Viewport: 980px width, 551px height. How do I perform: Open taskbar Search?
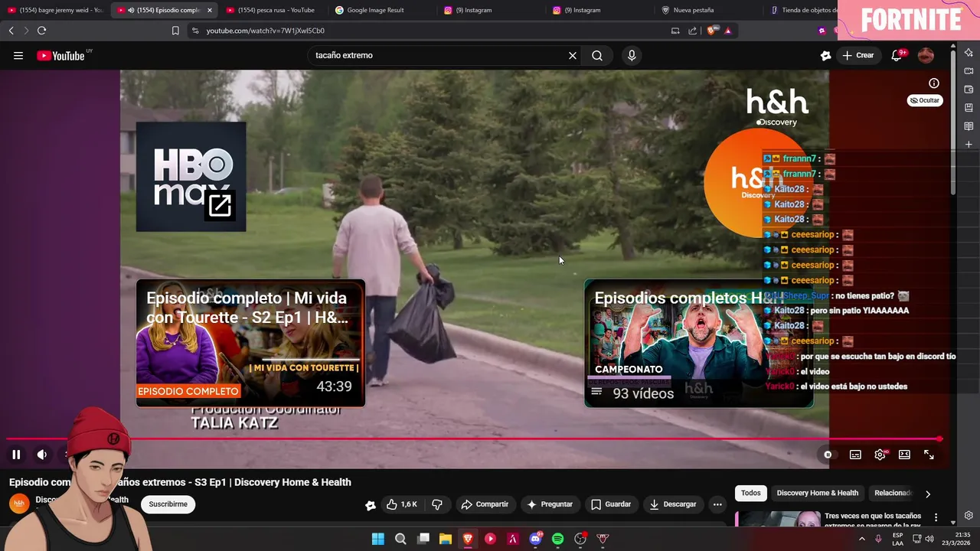click(x=400, y=539)
